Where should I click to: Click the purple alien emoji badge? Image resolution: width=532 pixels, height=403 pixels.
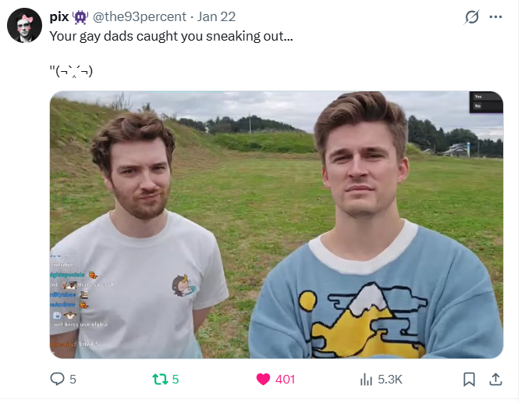(80, 17)
